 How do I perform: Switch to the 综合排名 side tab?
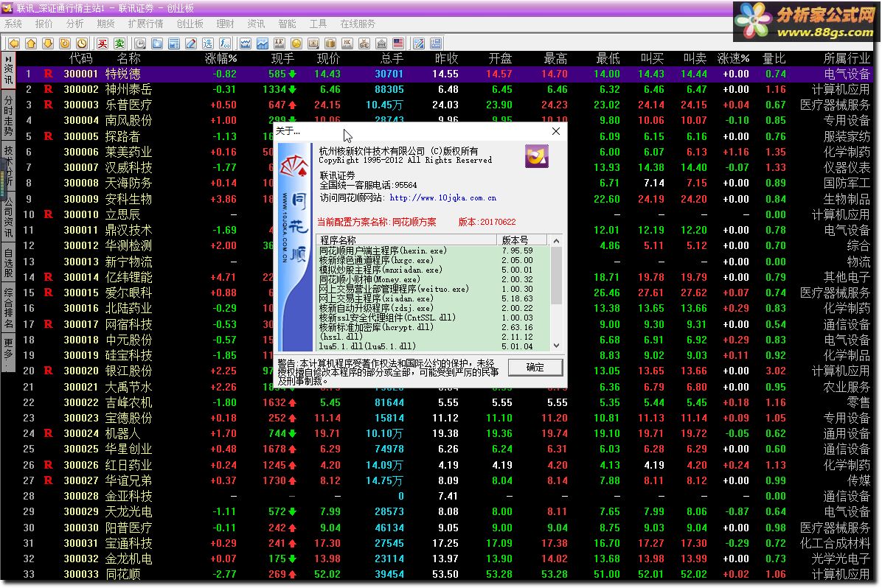(x=8, y=307)
